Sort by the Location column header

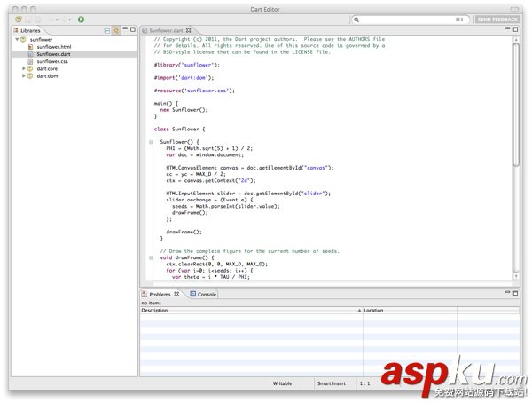coord(410,310)
